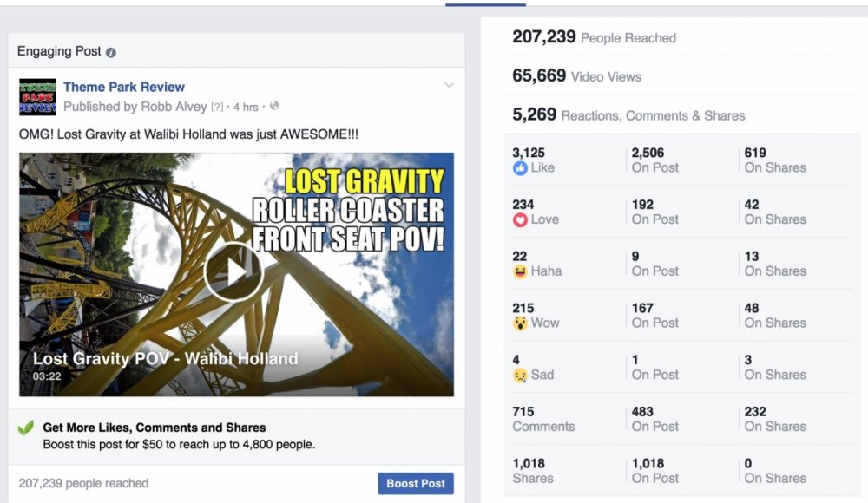Click the globe public audience icon
This screenshot has width=868, height=503.
pos(274,106)
